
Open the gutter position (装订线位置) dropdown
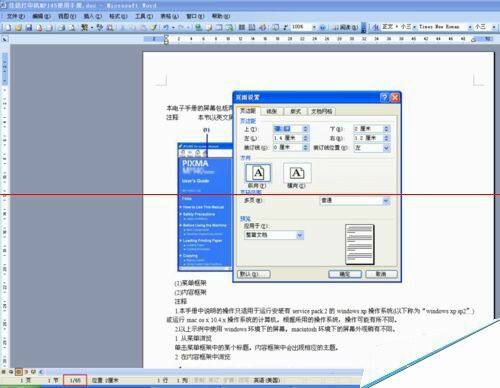coord(386,147)
